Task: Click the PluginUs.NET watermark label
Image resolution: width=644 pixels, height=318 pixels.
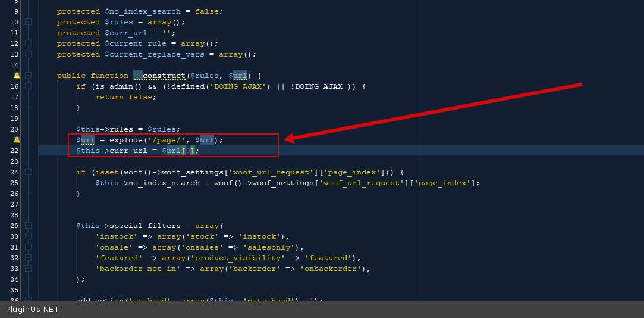Action: click(33, 310)
